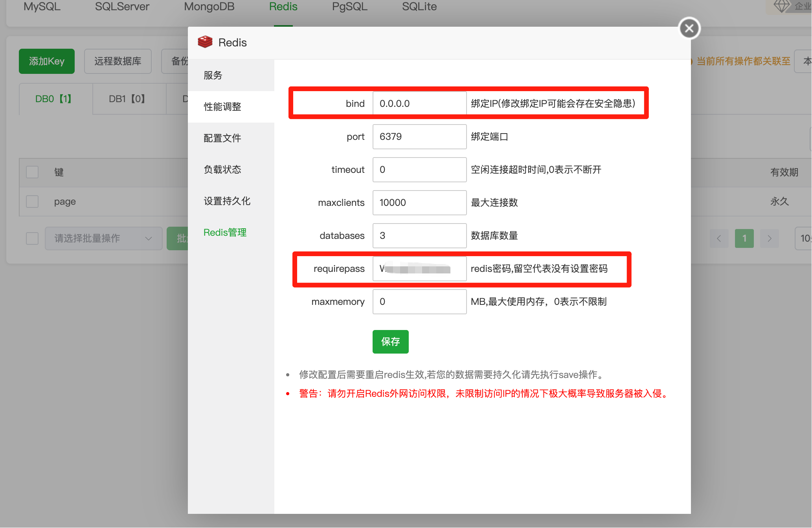Click the red 警告 warning text
The image size is (812, 528).
click(484, 393)
